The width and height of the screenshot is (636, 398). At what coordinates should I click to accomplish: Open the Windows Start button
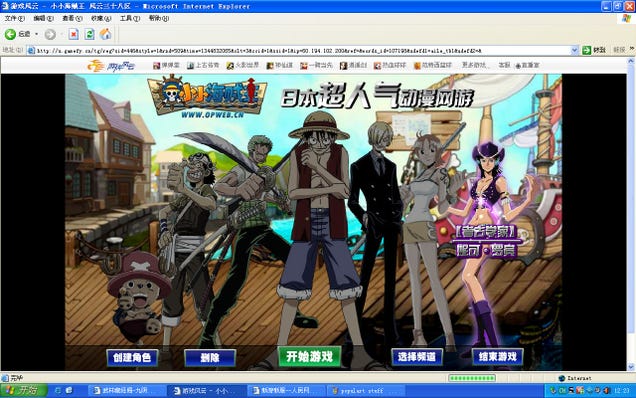[x=24, y=390]
